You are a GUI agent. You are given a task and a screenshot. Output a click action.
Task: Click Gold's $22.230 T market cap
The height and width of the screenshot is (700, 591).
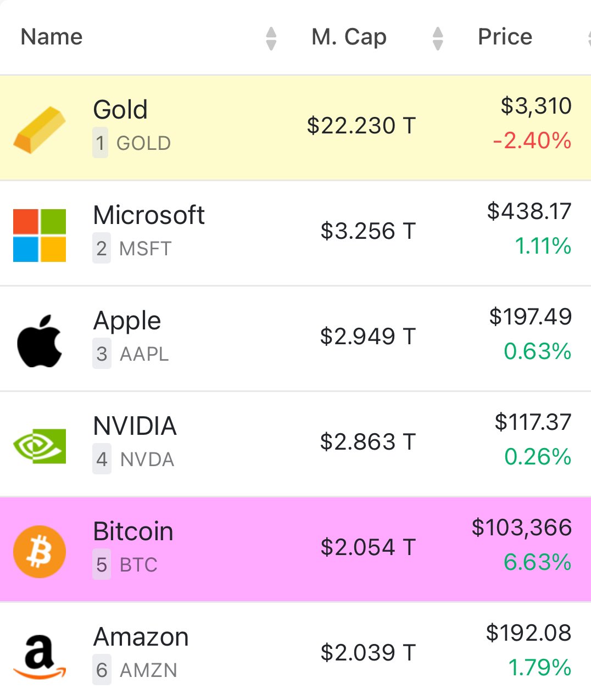(361, 126)
